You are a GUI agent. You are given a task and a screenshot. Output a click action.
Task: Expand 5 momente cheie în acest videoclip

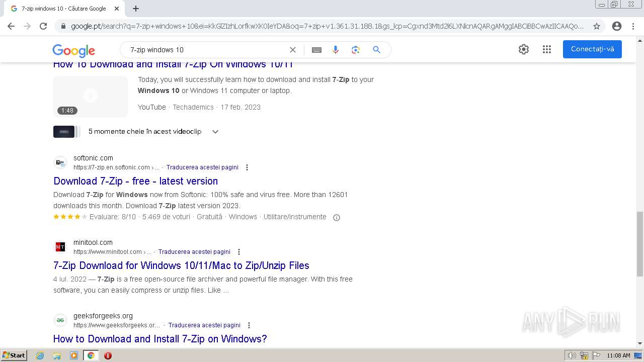click(x=215, y=132)
